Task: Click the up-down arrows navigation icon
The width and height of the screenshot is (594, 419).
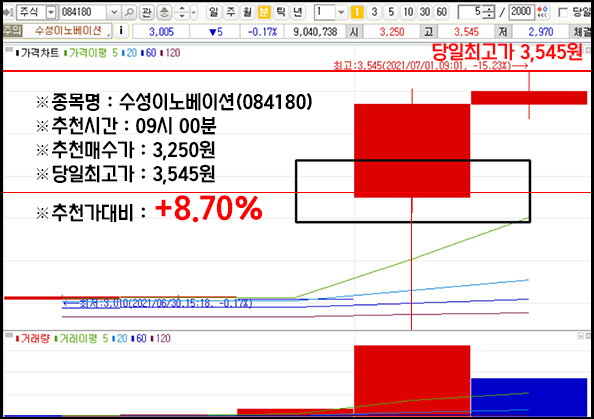Action: [x=182, y=13]
